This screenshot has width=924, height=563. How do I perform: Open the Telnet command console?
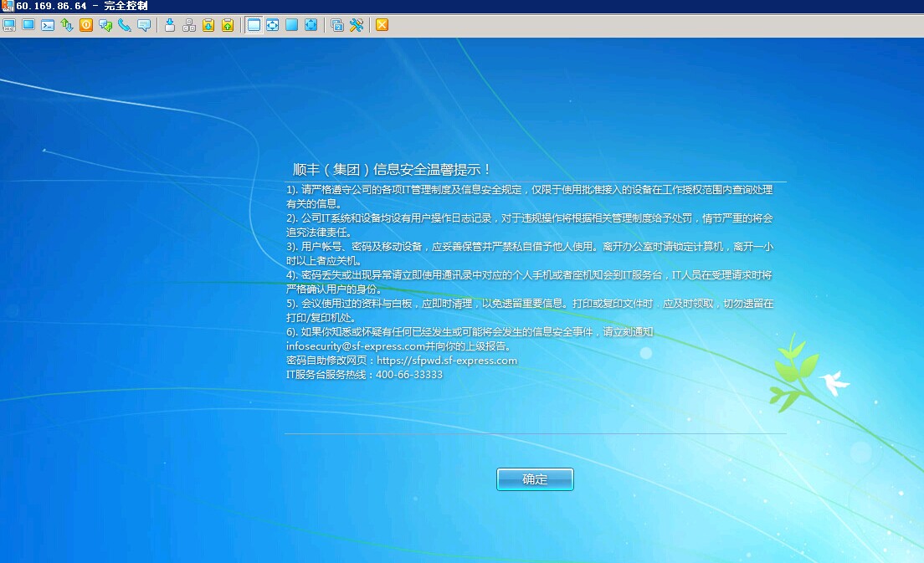coord(48,25)
